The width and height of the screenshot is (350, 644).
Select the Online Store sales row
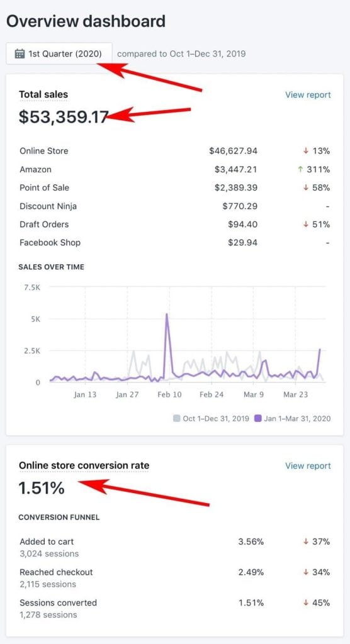point(175,151)
